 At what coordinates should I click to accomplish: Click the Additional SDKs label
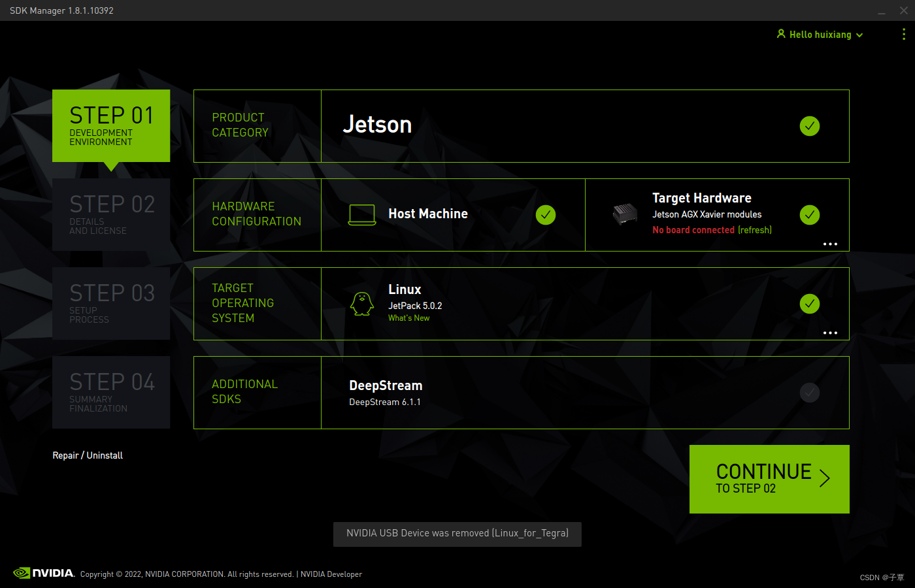244,391
